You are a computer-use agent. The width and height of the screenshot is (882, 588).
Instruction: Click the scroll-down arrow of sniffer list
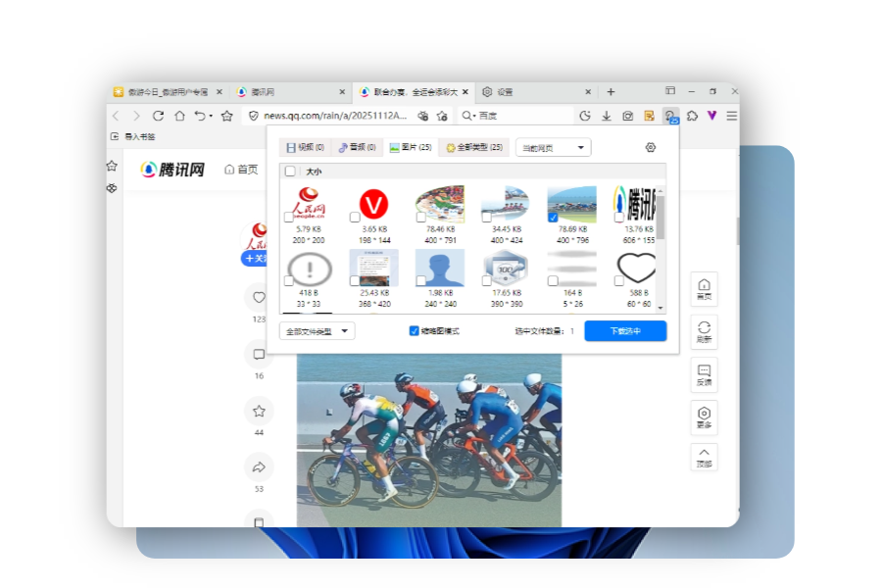click(x=661, y=309)
